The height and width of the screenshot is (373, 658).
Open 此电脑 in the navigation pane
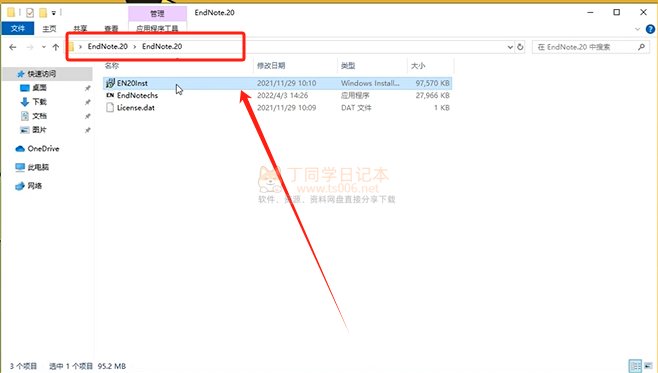(x=38, y=167)
